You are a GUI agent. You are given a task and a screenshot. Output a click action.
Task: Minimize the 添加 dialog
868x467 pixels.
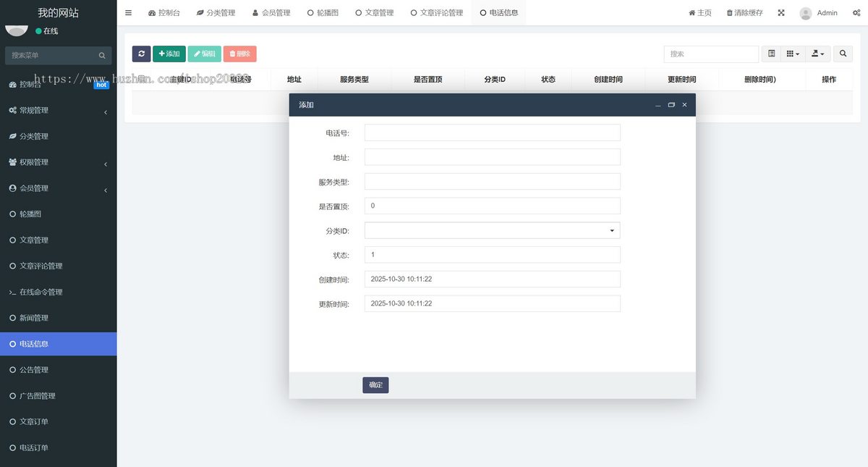[x=658, y=105]
